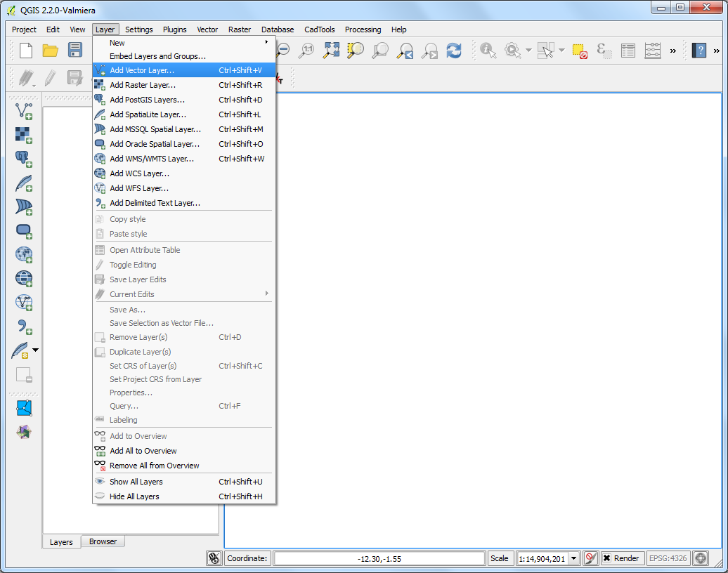Toggle extents display button beside Coordinate
This screenshot has width=728, height=573.
[x=214, y=558]
